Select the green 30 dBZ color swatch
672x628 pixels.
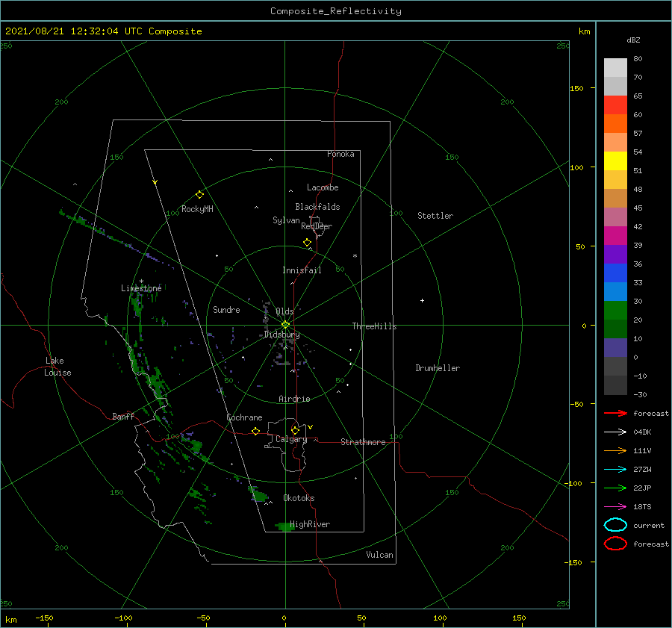pos(615,311)
